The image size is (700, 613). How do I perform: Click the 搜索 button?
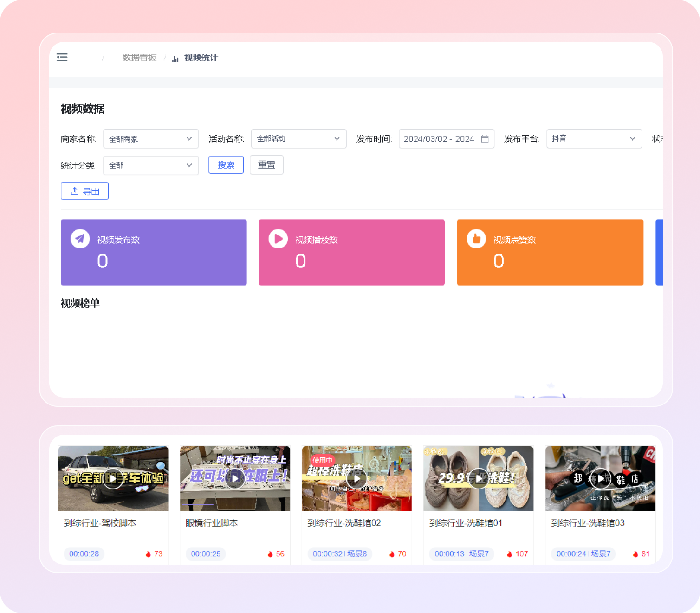click(226, 165)
